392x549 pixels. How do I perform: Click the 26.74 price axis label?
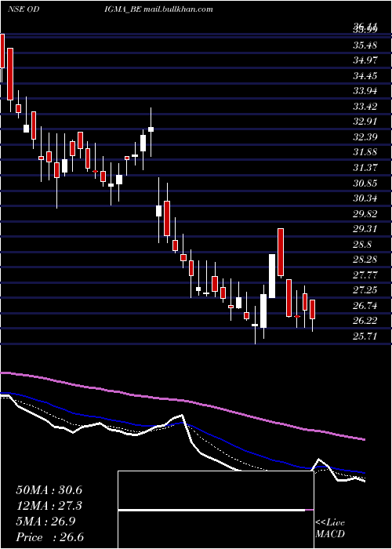point(365,306)
